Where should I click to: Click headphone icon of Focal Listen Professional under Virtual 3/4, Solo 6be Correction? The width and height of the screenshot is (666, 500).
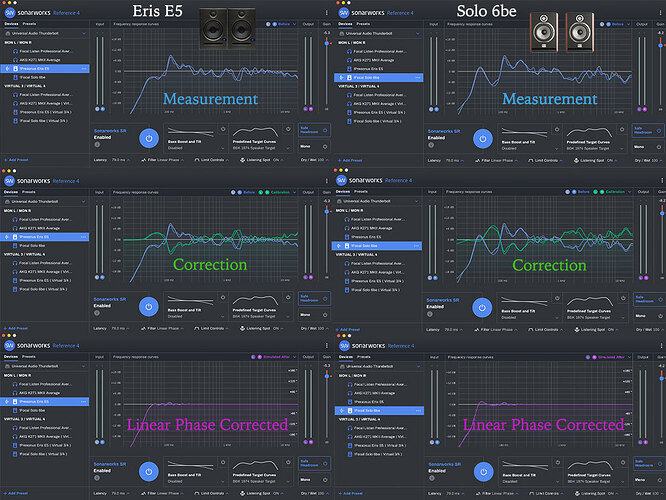pyautogui.click(x=347, y=263)
